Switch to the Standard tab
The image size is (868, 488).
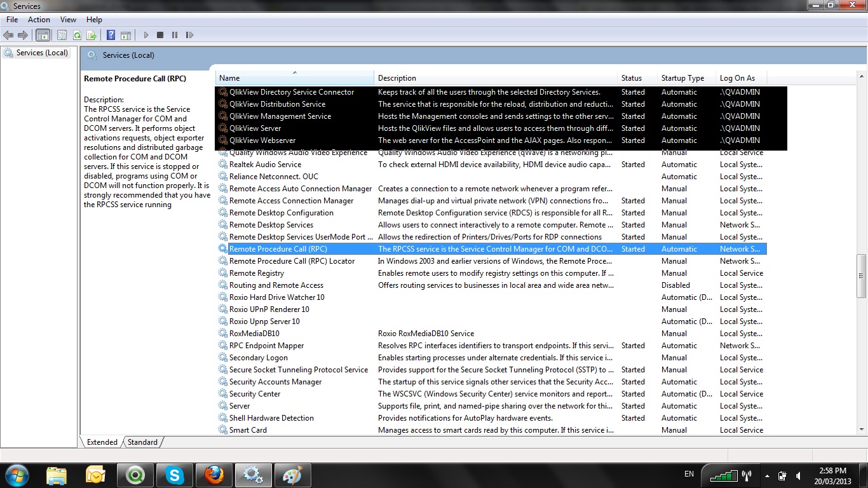coord(142,442)
